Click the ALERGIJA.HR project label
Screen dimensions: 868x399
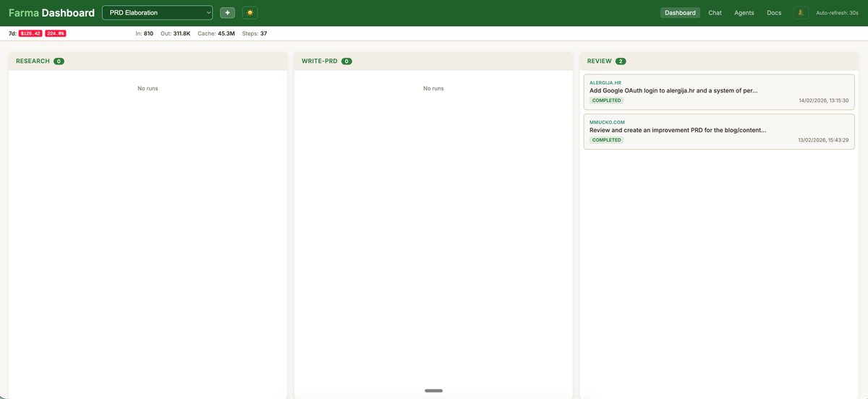click(605, 83)
